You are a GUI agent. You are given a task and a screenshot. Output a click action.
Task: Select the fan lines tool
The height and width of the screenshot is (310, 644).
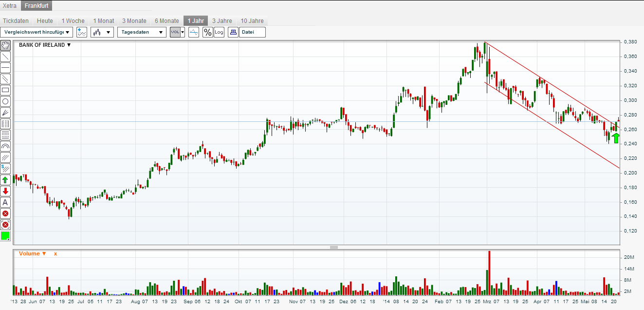click(5, 113)
